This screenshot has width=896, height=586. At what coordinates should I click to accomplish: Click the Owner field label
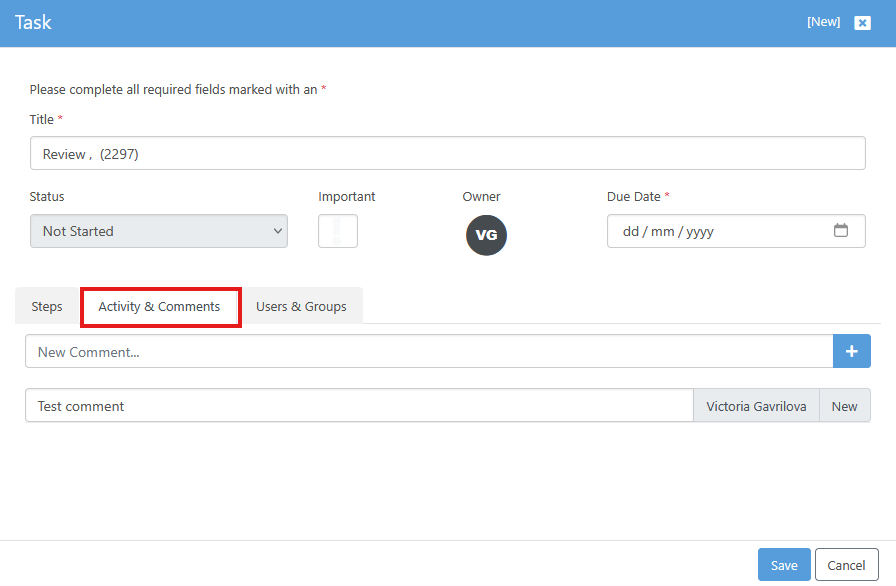click(481, 196)
